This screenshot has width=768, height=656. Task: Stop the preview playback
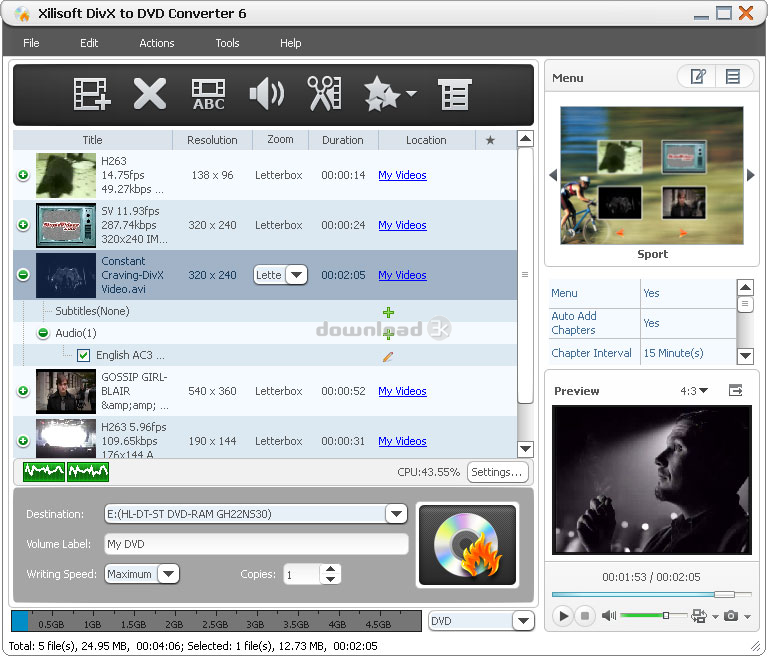585,615
